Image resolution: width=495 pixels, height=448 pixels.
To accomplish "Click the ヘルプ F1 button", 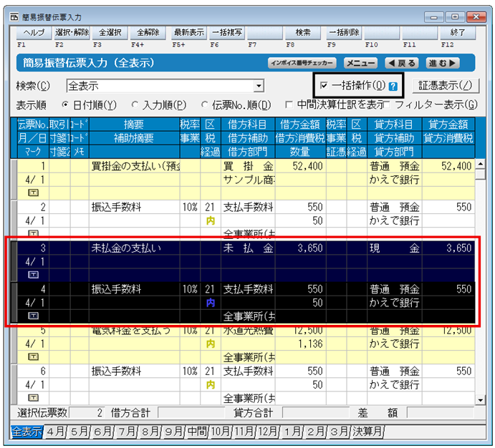I will pyautogui.click(x=34, y=32).
